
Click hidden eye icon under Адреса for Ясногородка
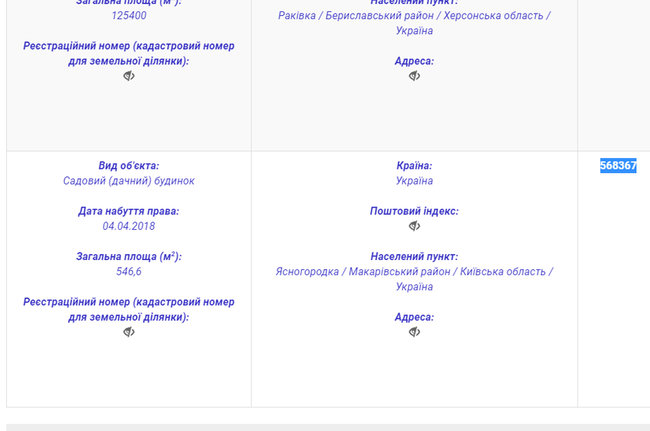pyautogui.click(x=414, y=332)
